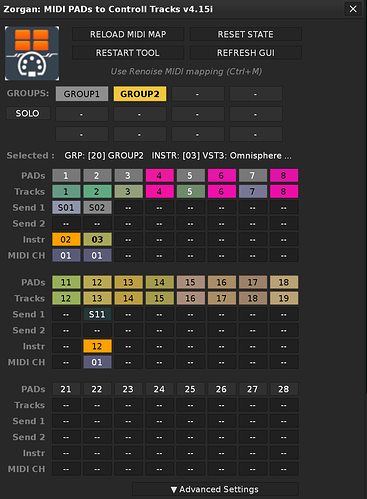
Task: Click orange Instr 02 cell
Action: click(x=66, y=240)
